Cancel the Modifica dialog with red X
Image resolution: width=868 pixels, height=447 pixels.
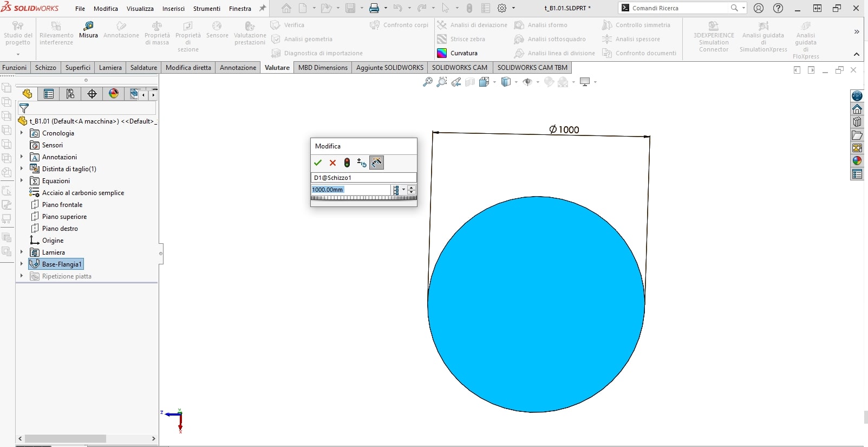click(332, 163)
